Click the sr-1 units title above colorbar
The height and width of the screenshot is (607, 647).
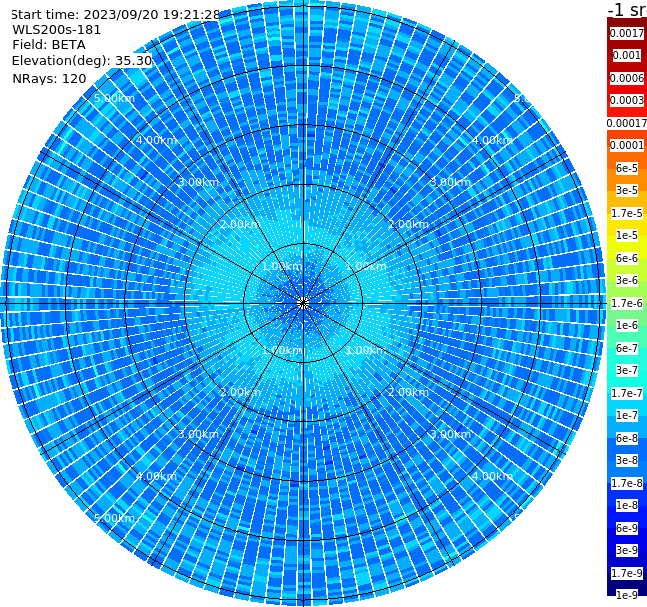627,9
